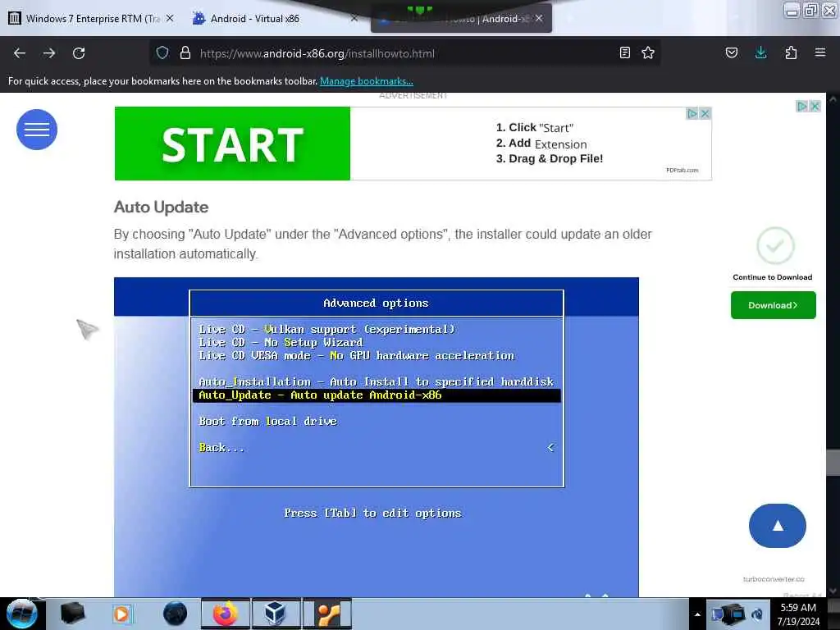The width and height of the screenshot is (840, 630).
Task: Click the page vertical scrollbar thumb
Action: [833, 463]
